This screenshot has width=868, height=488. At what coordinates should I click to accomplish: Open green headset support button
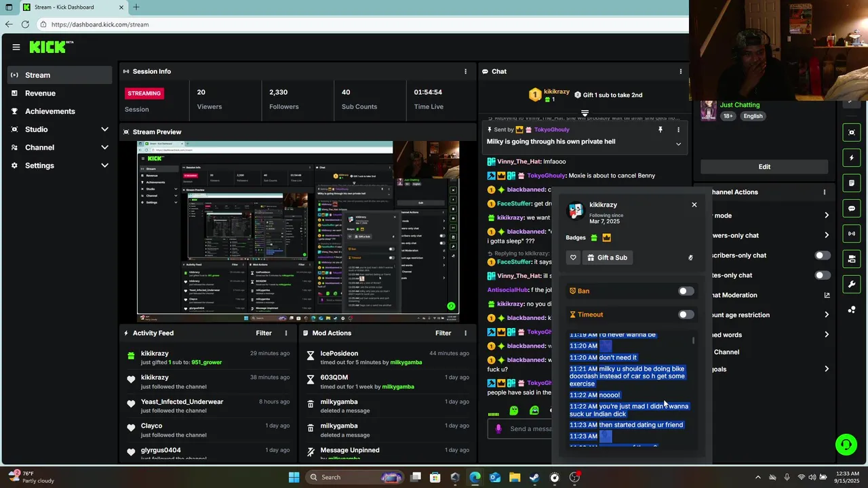(x=846, y=445)
